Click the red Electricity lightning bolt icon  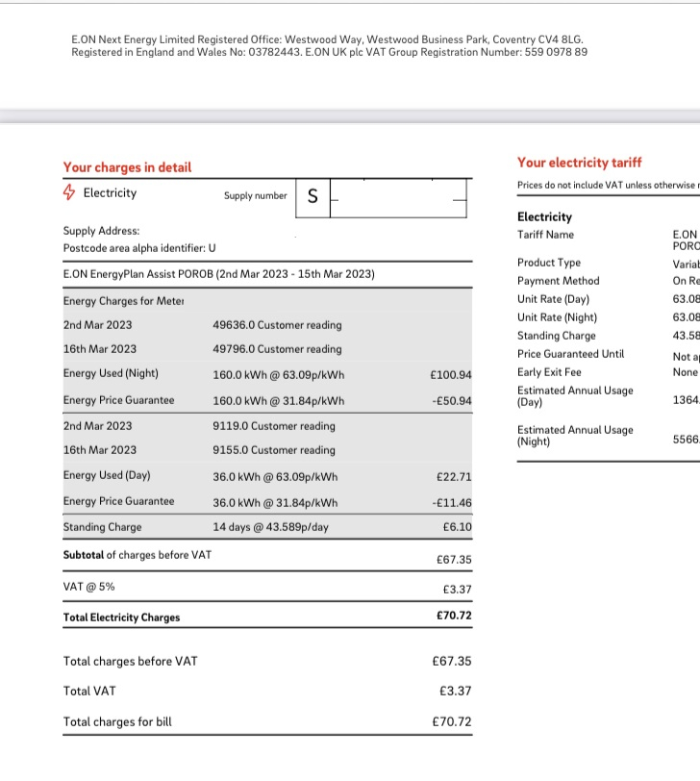pyautogui.click(x=69, y=192)
